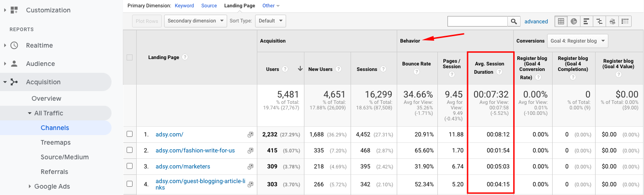The height and width of the screenshot is (195, 644).
Task: Click help icon beside Sessions header
Action: pos(383,69)
